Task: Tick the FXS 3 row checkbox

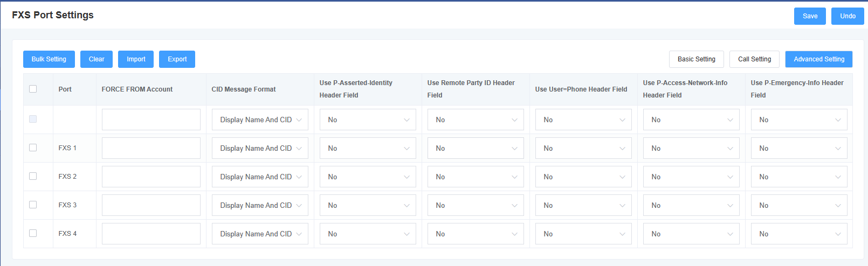Action: click(x=33, y=205)
